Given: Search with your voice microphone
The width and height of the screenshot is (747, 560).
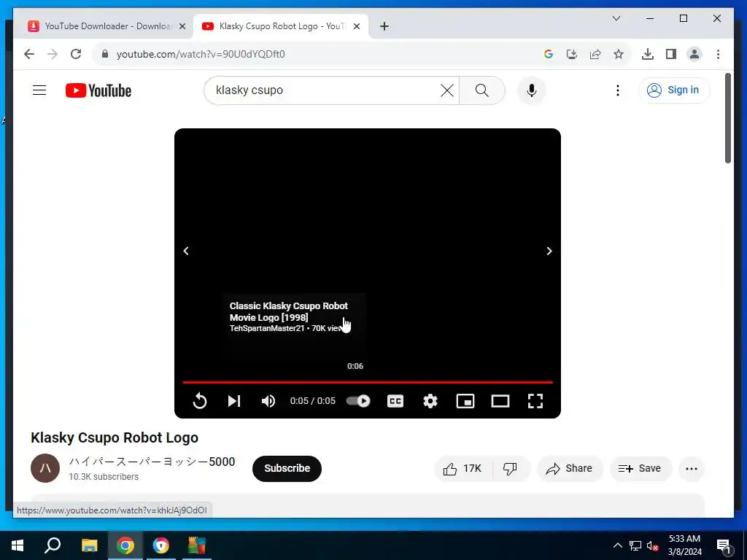Looking at the screenshot, I should pos(532,90).
